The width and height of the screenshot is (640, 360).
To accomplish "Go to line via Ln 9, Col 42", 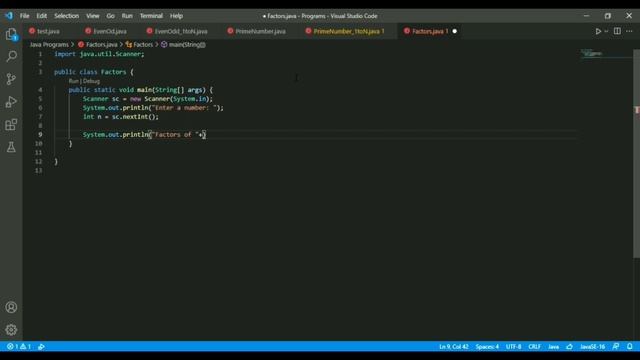I will 453,347.
